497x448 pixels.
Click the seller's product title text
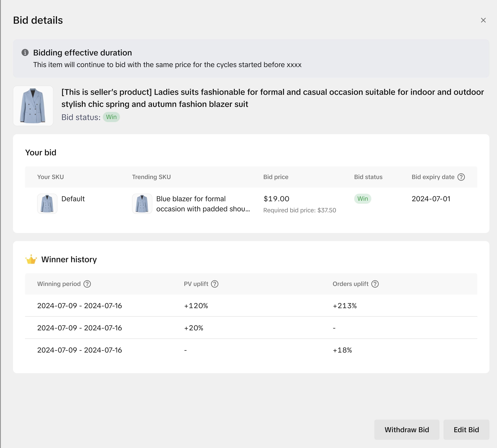272,98
